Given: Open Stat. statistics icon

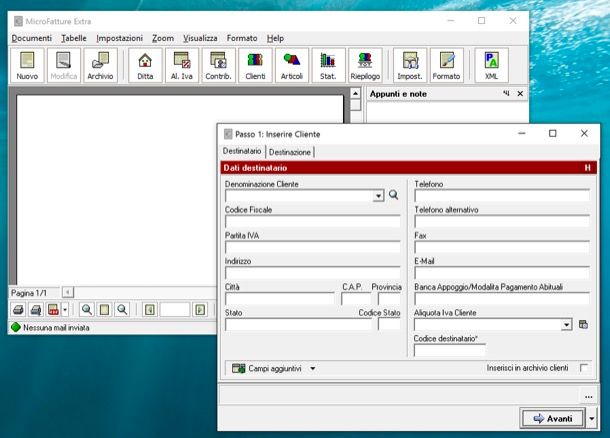Looking at the screenshot, I should (x=328, y=65).
